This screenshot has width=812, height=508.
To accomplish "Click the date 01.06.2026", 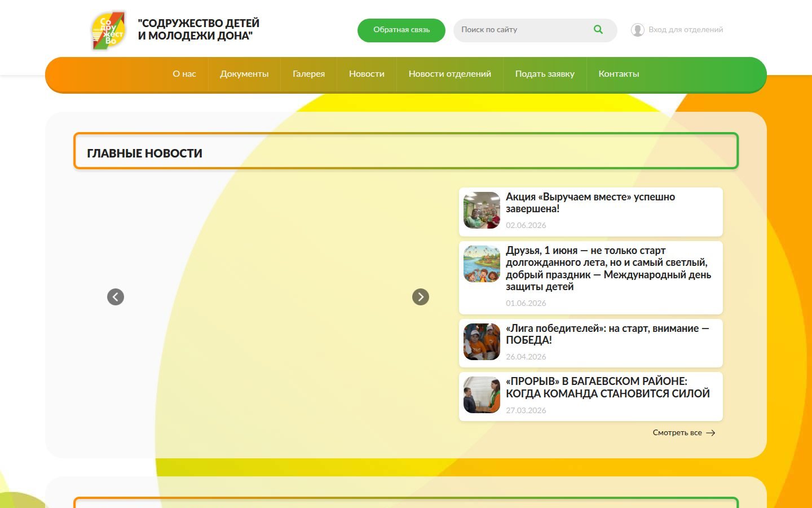I will (526, 303).
